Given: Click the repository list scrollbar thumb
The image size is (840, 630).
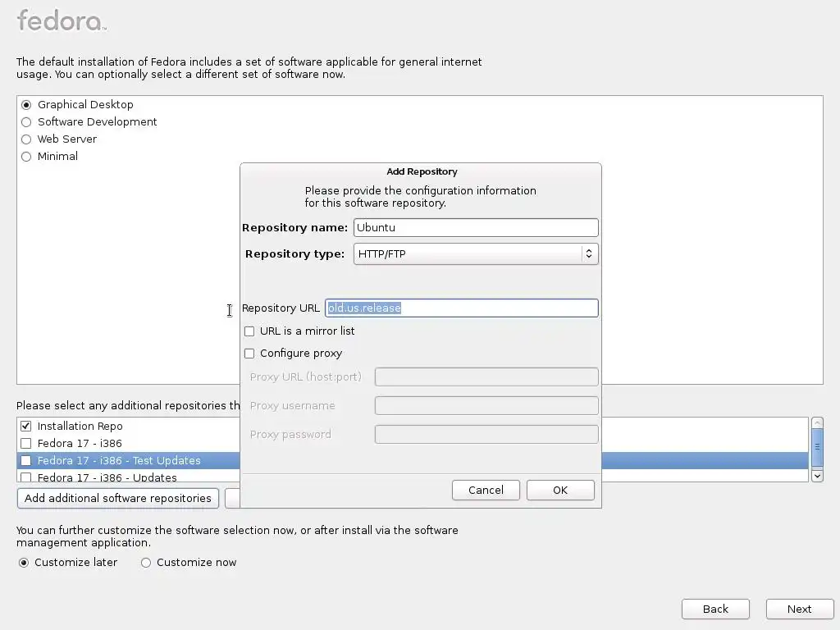Looking at the screenshot, I should click(817, 447).
